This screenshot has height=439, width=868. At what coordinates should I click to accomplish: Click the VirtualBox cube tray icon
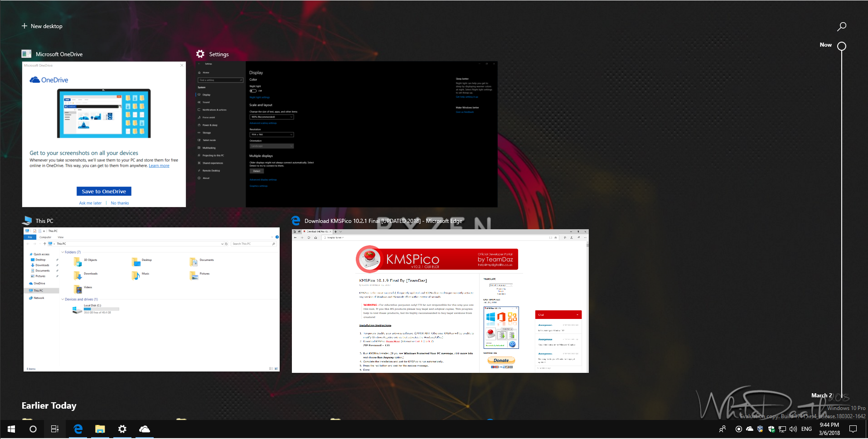coord(760,429)
